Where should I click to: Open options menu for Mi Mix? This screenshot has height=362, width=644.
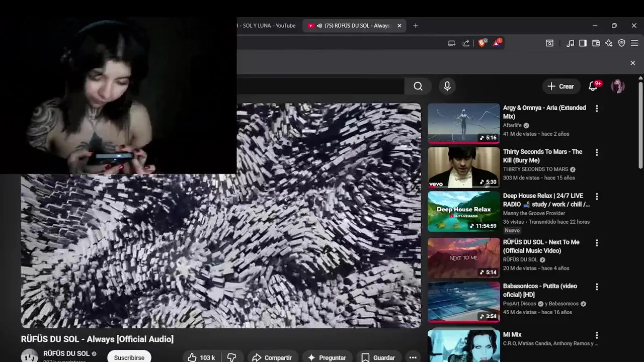pos(597,335)
